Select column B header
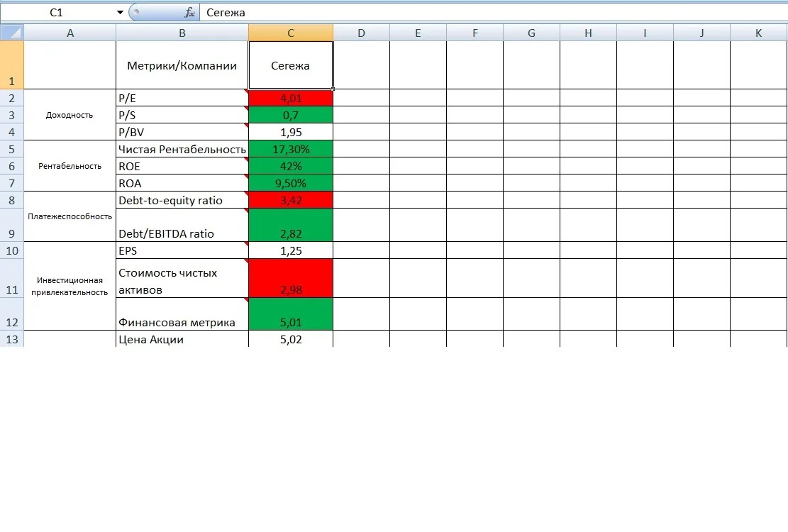The width and height of the screenshot is (788, 532). [x=182, y=33]
